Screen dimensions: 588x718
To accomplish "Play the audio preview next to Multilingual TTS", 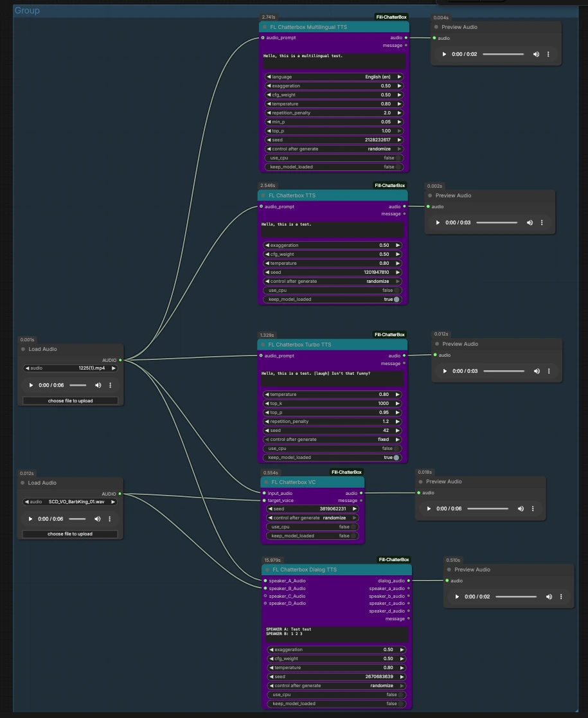I will click(444, 54).
